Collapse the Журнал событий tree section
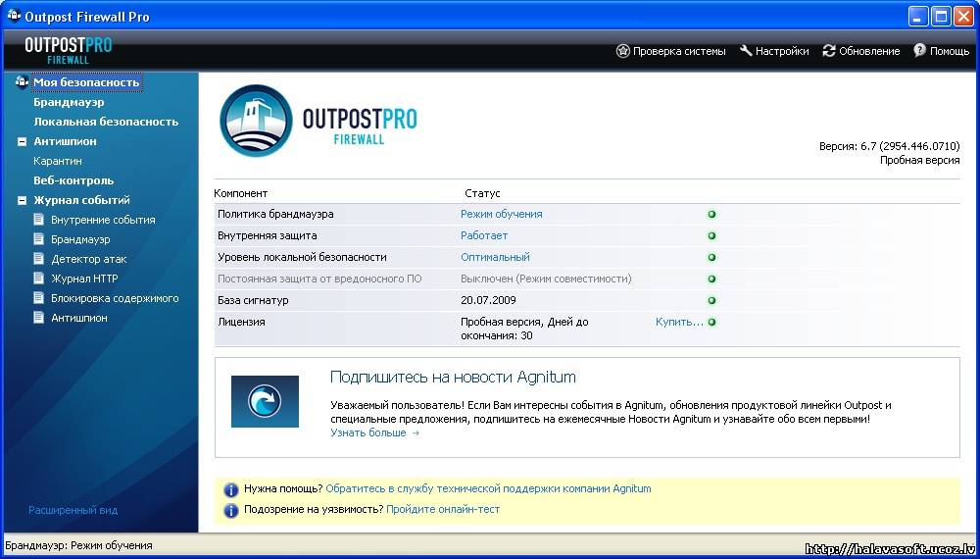The image size is (980, 559). point(22,200)
